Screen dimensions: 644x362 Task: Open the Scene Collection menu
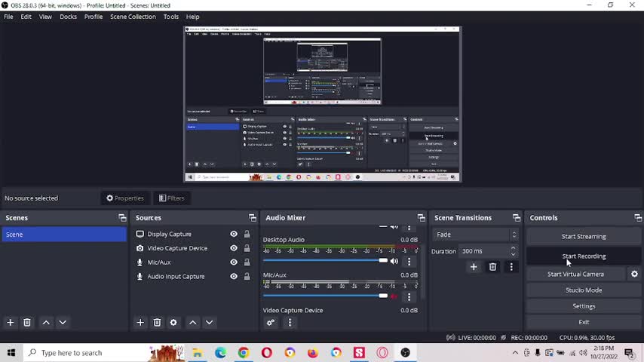click(x=133, y=17)
